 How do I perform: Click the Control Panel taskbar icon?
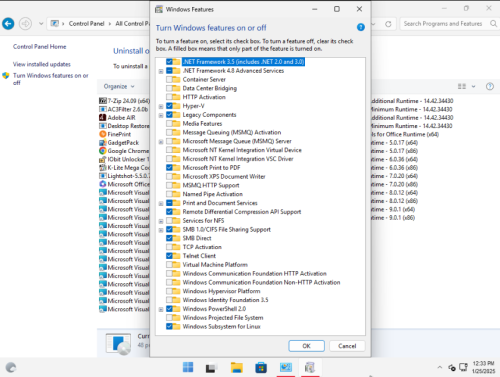tap(286, 367)
